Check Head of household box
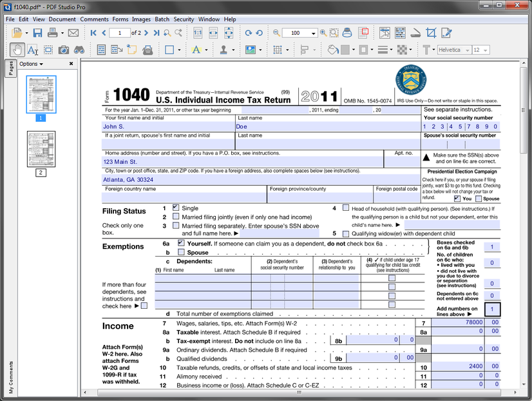 point(346,208)
